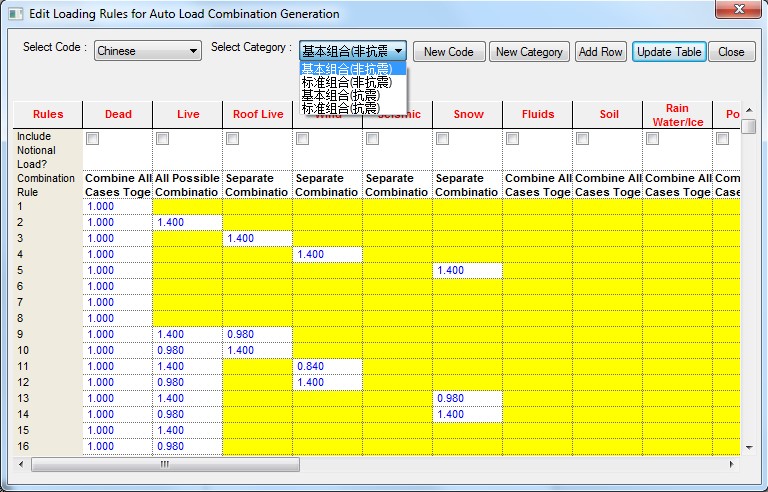Pick 标准组合(抗震) from the category list

coord(341,108)
